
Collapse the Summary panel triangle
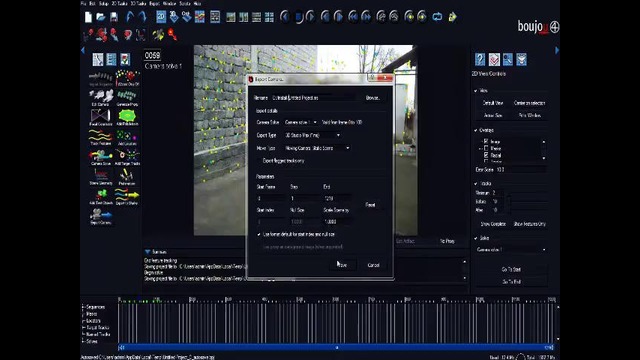click(x=147, y=252)
